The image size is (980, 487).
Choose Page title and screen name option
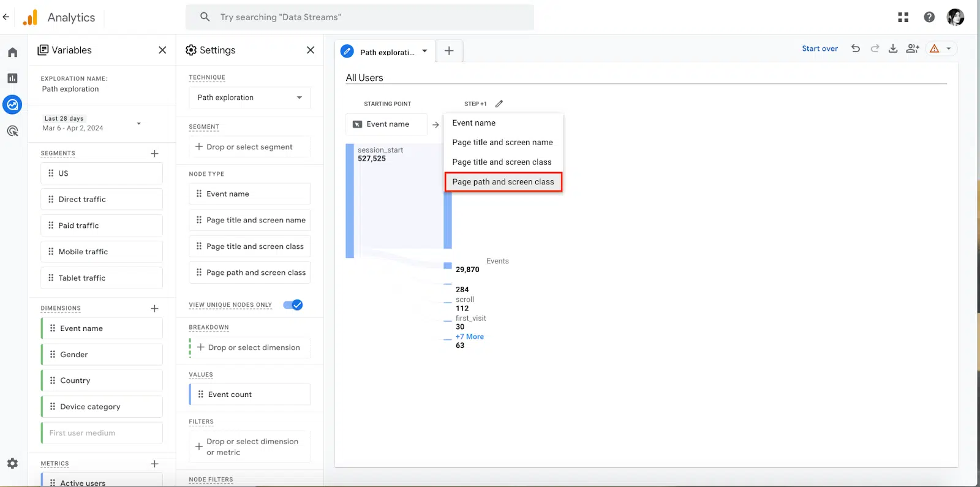[x=502, y=143]
